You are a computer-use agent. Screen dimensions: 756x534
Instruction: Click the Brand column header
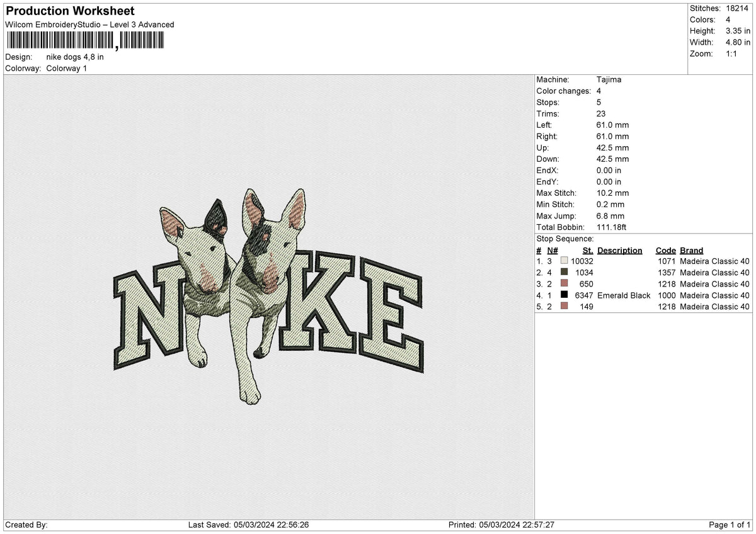(x=692, y=251)
